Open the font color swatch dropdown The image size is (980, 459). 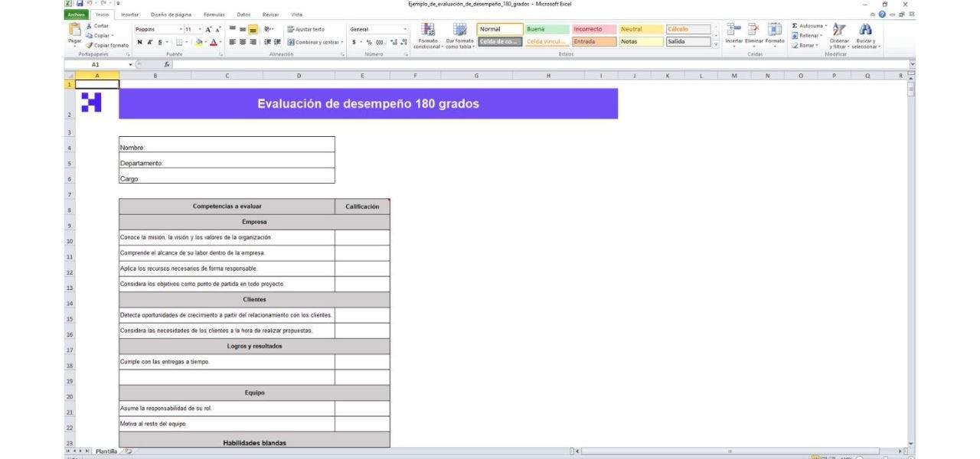(220, 40)
